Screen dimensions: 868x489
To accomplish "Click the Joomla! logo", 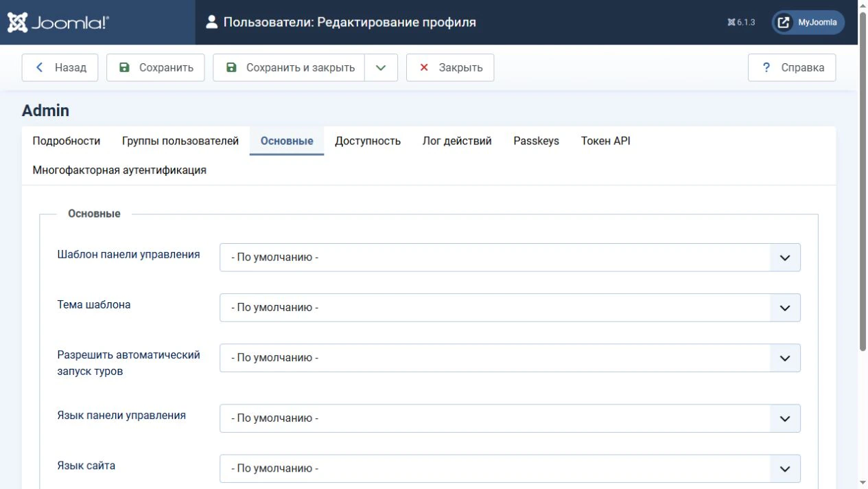I will click(58, 23).
